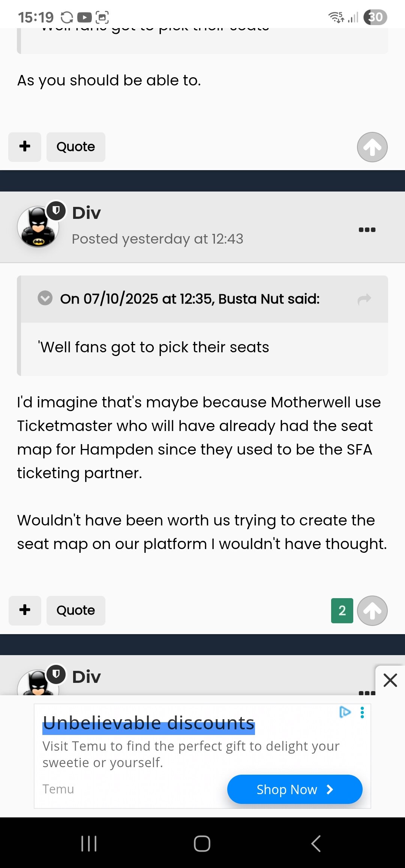405x868 pixels.
Task: Open the three-dot options menu for Div's post
Action: click(x=367, y=230)
